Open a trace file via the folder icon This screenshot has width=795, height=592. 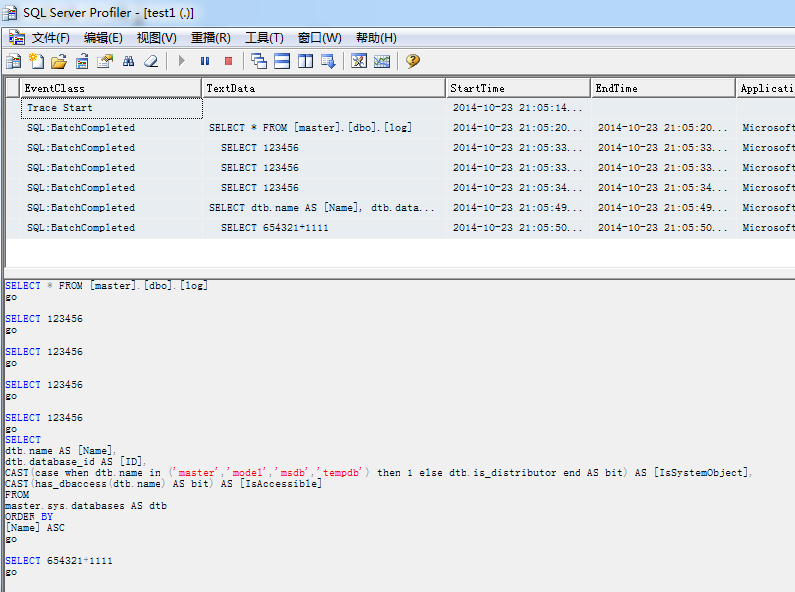[59, 61]
